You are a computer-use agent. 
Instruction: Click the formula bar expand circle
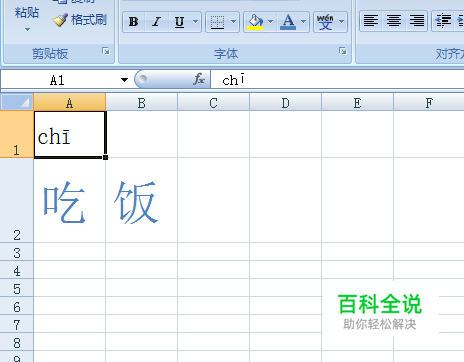(x=143, y=79)
